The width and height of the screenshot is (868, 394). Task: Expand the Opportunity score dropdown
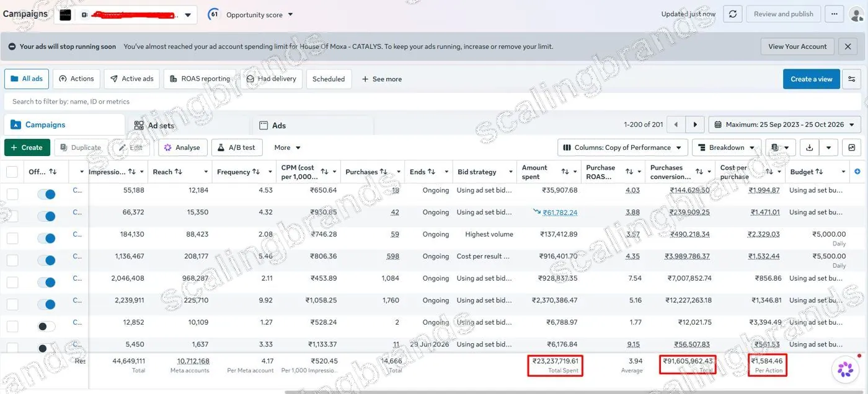point(291,14)
